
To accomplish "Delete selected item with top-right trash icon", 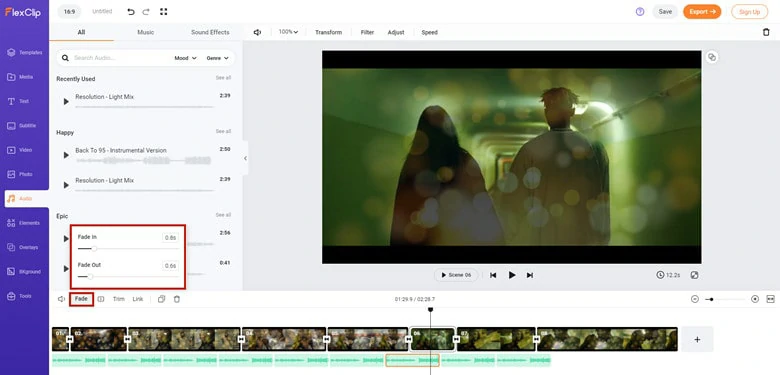I will [x=766, y=32].
